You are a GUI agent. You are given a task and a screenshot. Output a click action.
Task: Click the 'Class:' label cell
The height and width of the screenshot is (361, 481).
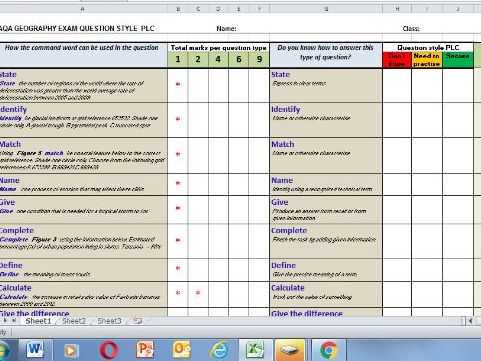[x=411, y=29]
